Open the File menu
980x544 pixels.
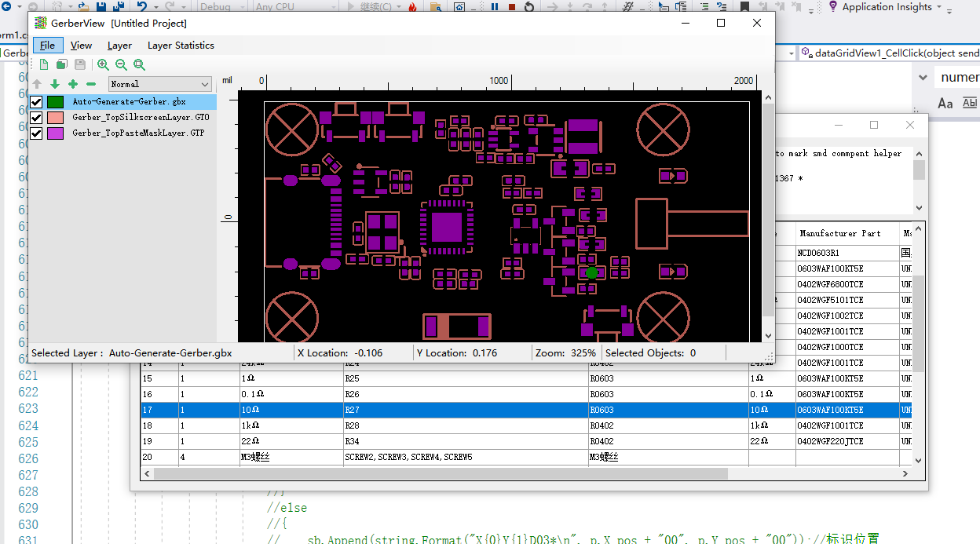[47, 46]
